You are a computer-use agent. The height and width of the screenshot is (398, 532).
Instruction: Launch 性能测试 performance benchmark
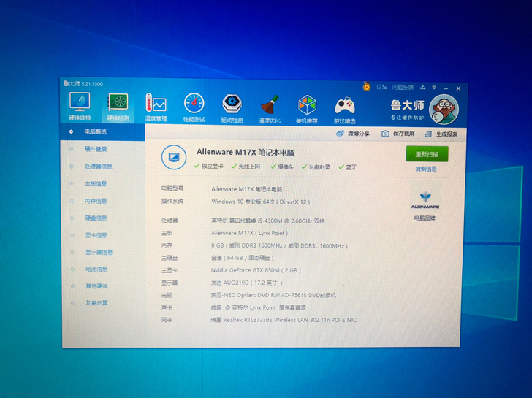pyautogui.click(x=194, y=107)
